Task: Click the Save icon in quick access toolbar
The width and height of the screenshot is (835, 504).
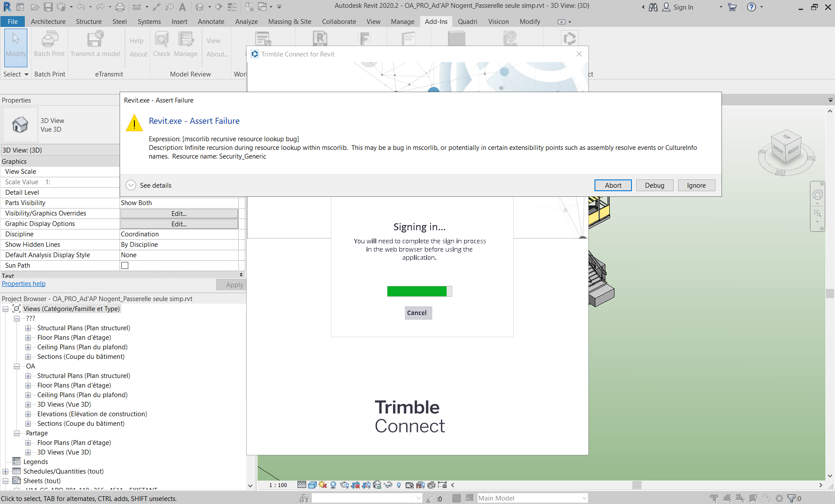Action: click(x=49, y=7)
